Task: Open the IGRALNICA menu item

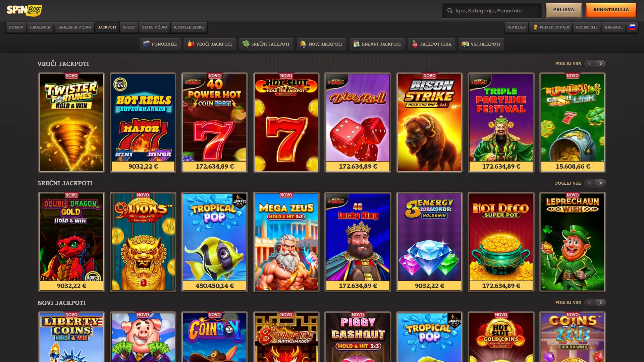Action: pyautogui.click(x=40, y=27)
